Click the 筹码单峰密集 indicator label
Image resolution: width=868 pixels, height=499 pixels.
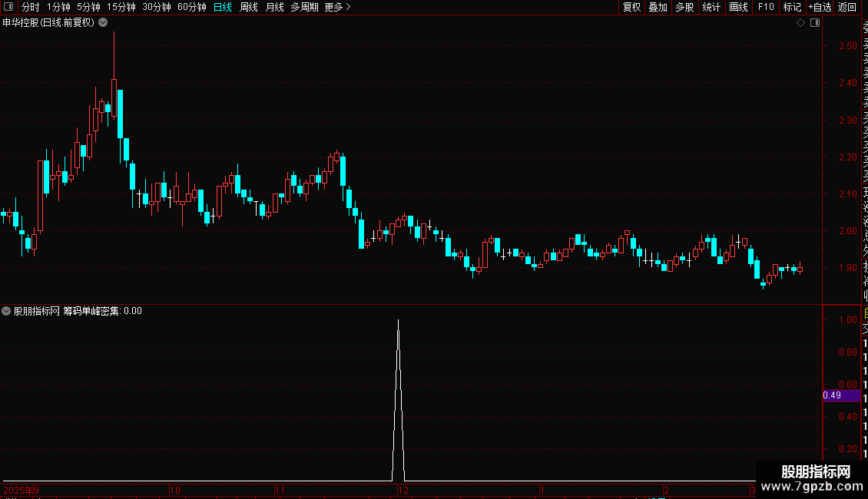click(x=91, y=311)
